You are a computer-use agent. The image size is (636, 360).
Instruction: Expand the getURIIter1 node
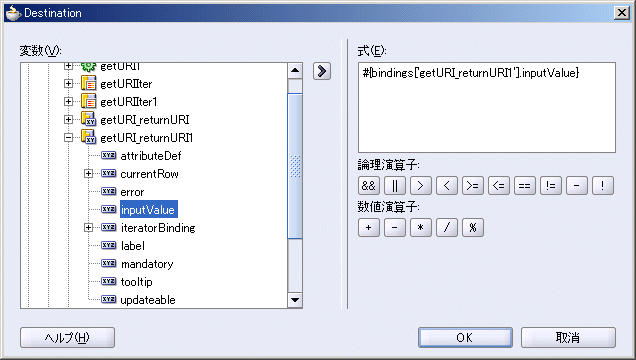pos(68,101)
